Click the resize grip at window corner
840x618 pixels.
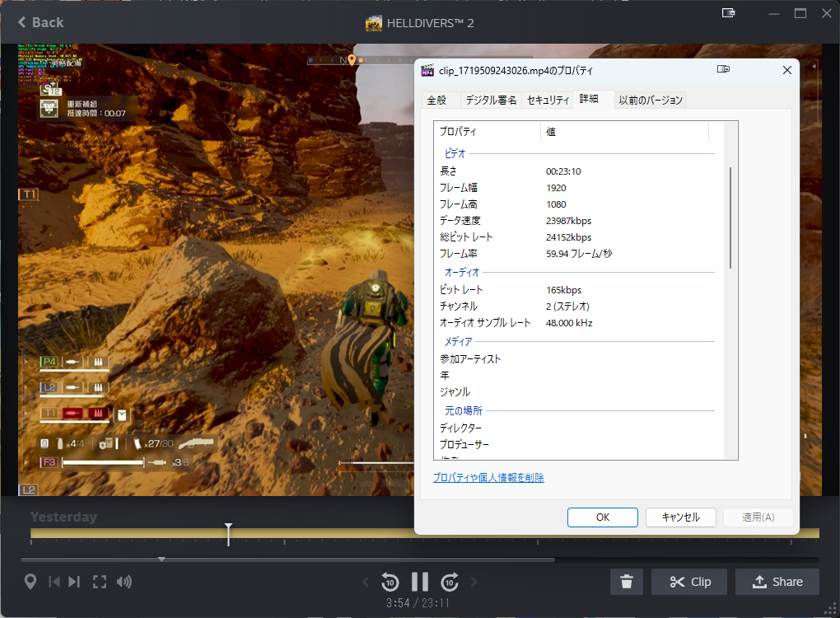(x=831, y=610)
